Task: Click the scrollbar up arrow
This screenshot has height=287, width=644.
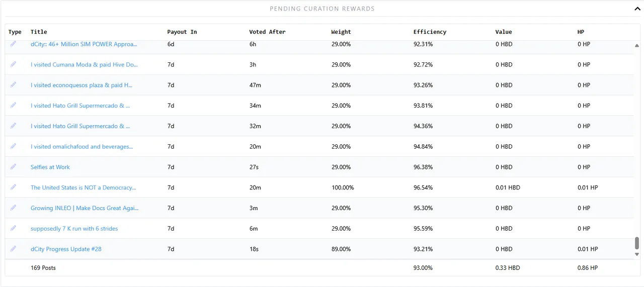Action: (637, 45)
